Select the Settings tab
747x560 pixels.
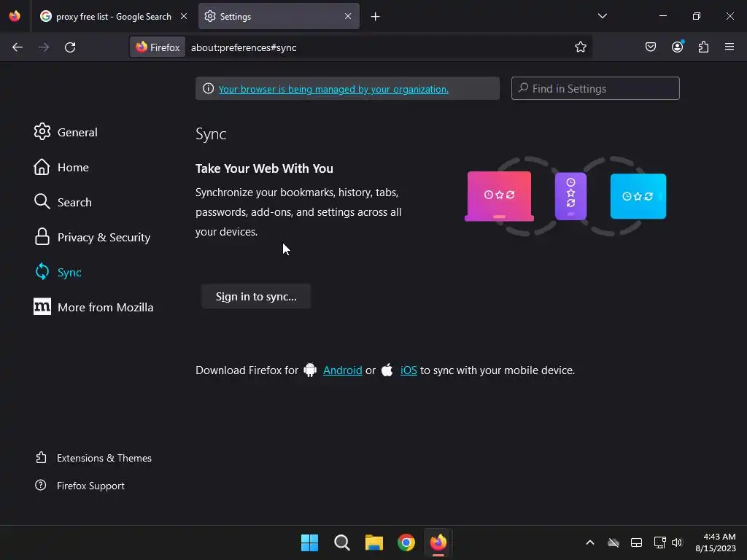pos(279,16)
